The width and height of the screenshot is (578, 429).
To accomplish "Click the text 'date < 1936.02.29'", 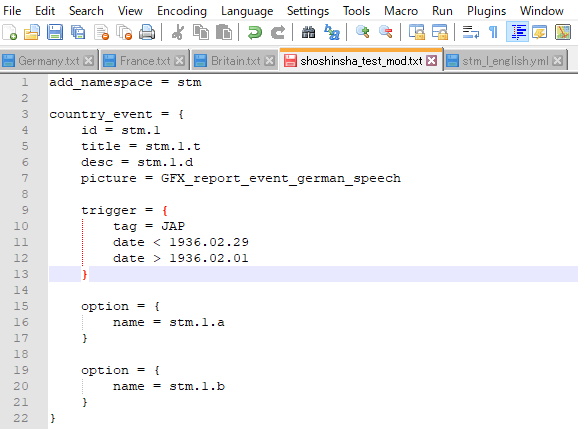I will click(181, 242).
